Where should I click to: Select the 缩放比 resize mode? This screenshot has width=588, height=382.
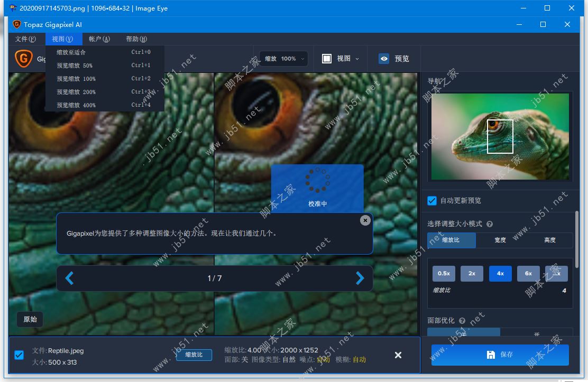coord(452,240)
